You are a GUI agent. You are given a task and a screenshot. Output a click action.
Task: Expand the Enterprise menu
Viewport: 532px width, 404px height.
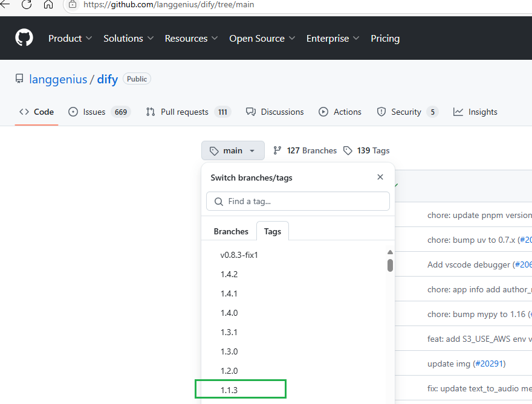[x=332, y=38]
